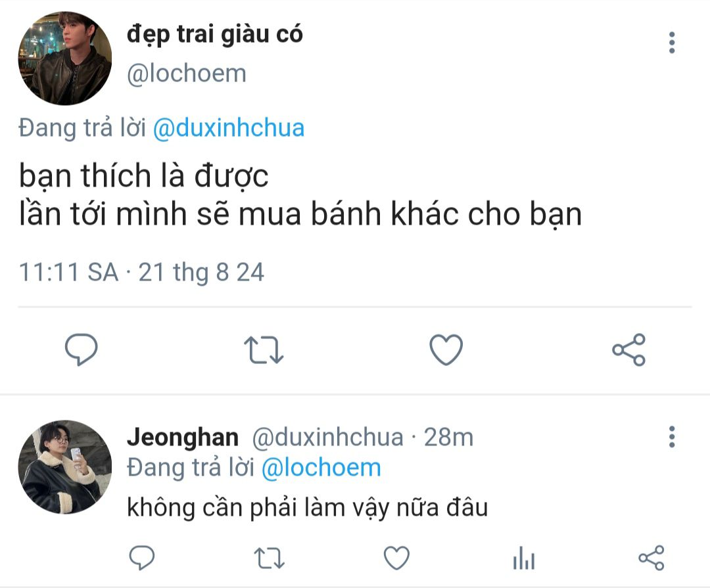The image size is (710, 588).
Task: Share Jeonghan's reply tweet
Action: [x=651, y=558]
